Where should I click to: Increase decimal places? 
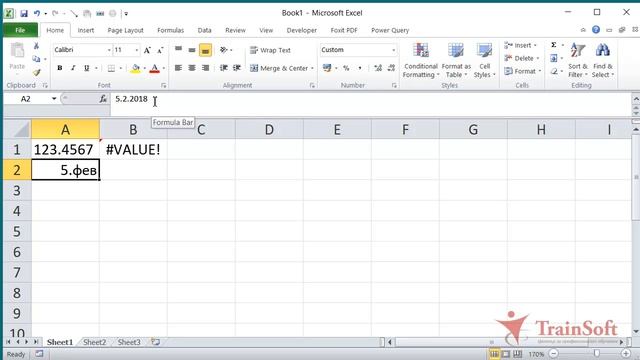pyautogui.click(x=378, y=68)
